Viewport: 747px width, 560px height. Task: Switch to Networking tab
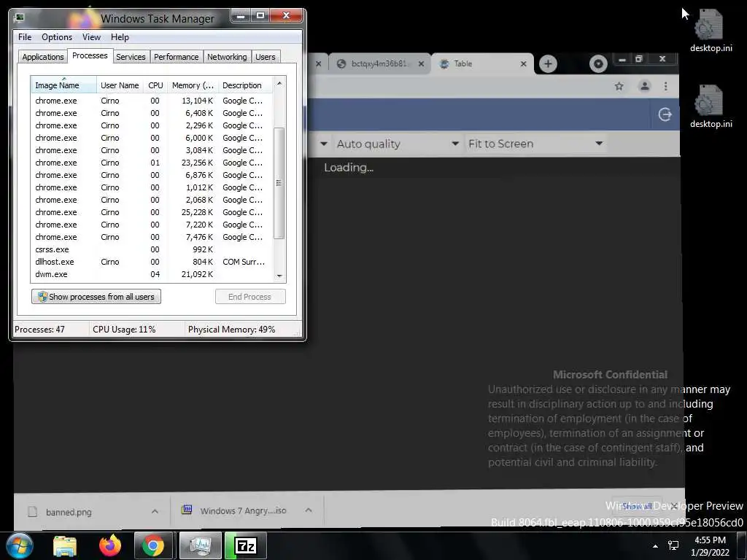coord(227,57)
